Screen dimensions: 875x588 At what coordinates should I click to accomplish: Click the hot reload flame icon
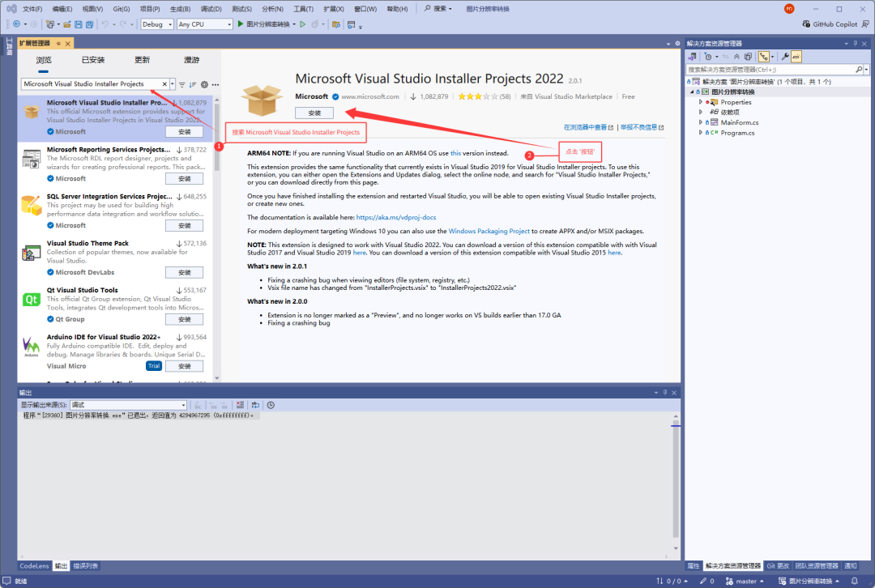coord(314,24)
